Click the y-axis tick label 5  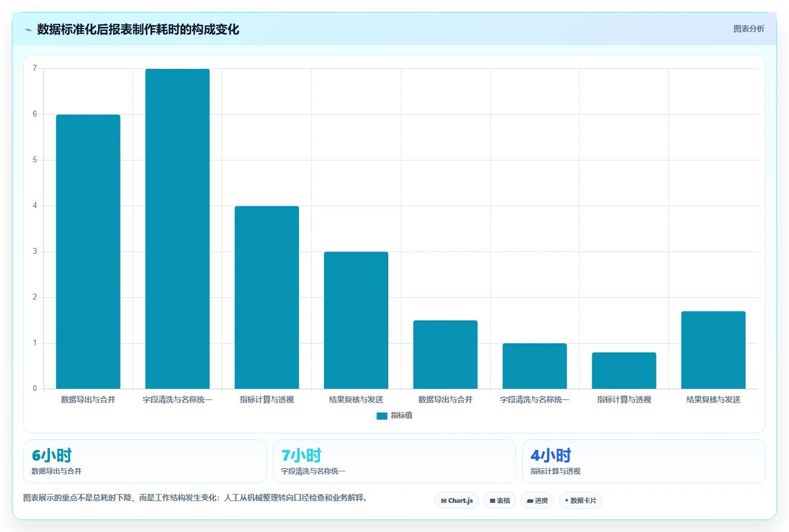click(x=34, y=160)
